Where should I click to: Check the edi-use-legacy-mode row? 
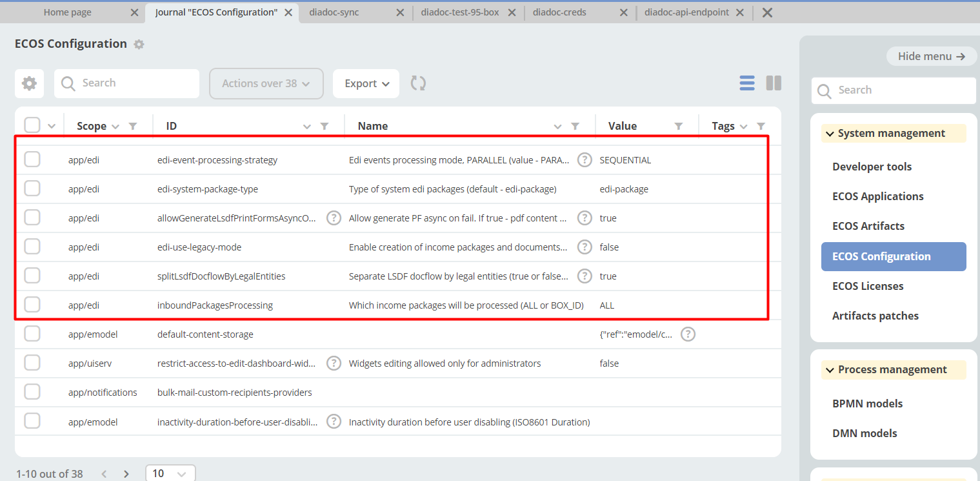pyautogui.click(x=32, y=247)
